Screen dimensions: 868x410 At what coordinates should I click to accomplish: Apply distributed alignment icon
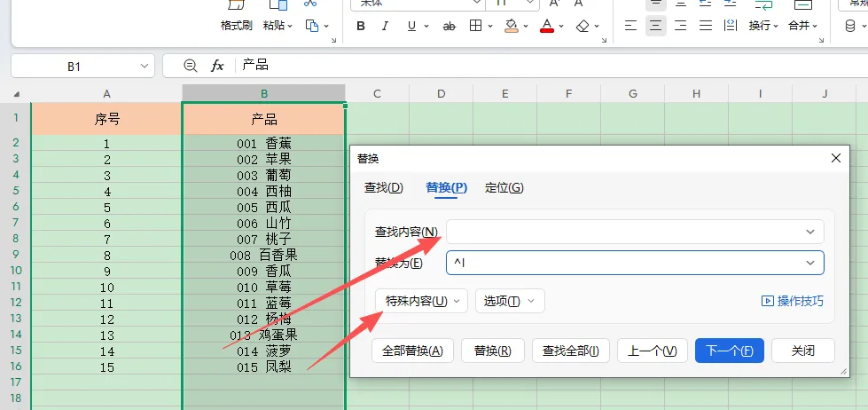(x=731, y=26)
